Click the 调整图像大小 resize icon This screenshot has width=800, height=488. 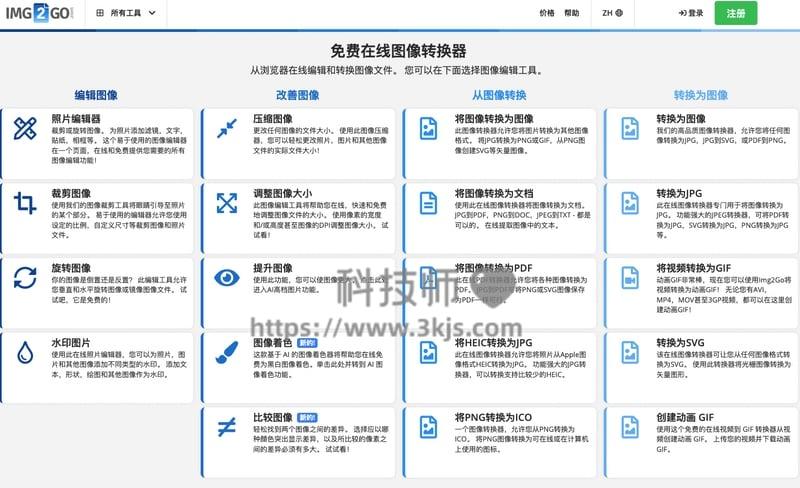pos(227,203)
